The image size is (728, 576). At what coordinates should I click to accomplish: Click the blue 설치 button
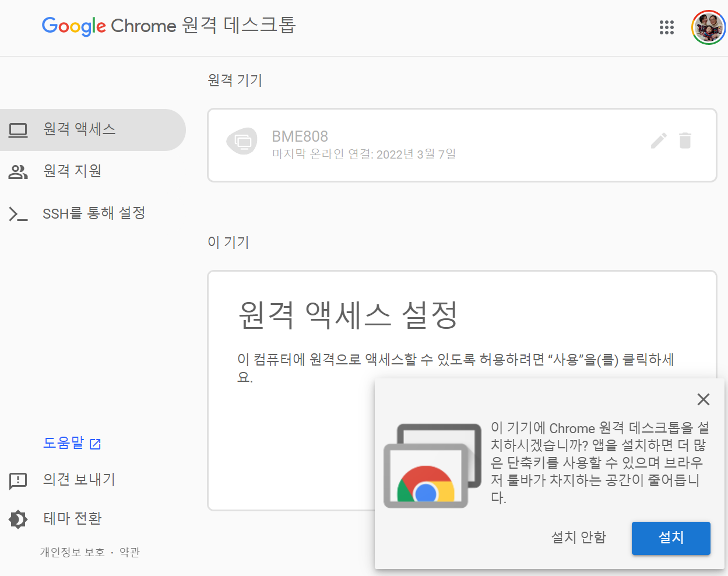671,538
